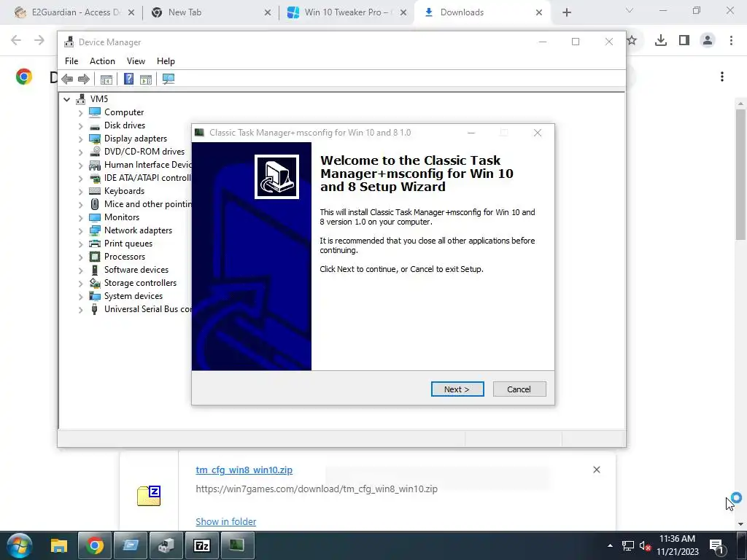Switch to E2Guardian Access tab
Screen dimensions: 747x560
(x=74, y=12)
